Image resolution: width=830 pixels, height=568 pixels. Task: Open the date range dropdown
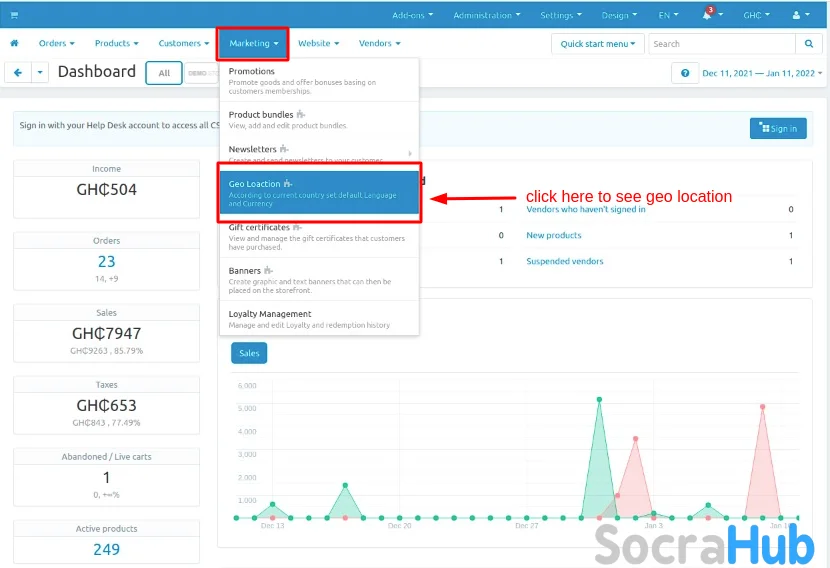click(762, 73)
